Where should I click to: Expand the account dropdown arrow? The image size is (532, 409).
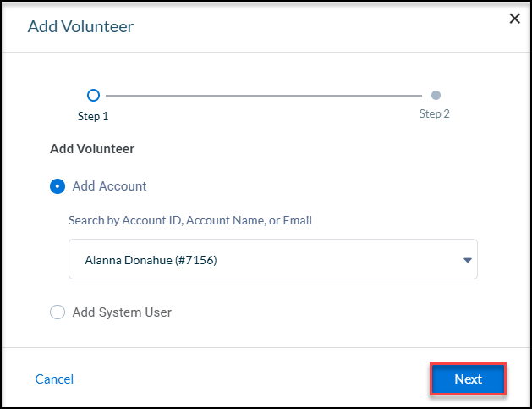468,260
